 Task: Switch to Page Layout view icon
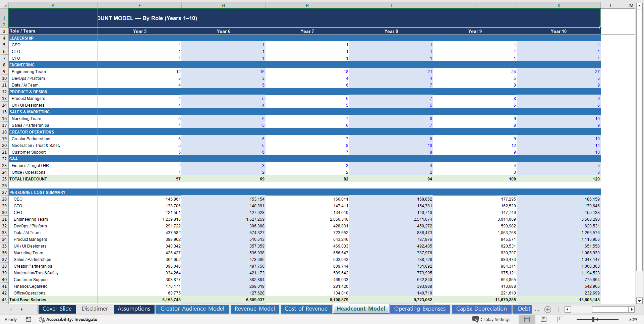click(543, 319)
